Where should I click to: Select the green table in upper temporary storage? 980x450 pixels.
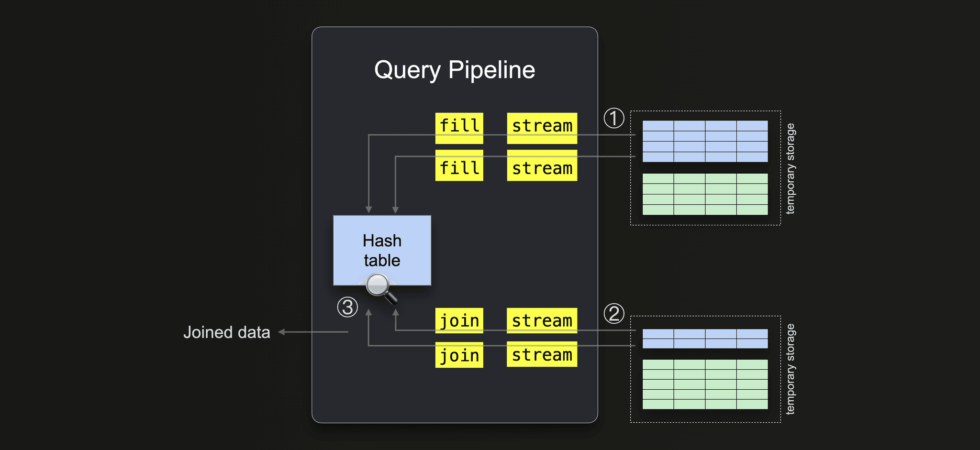(x=705, y=194)
